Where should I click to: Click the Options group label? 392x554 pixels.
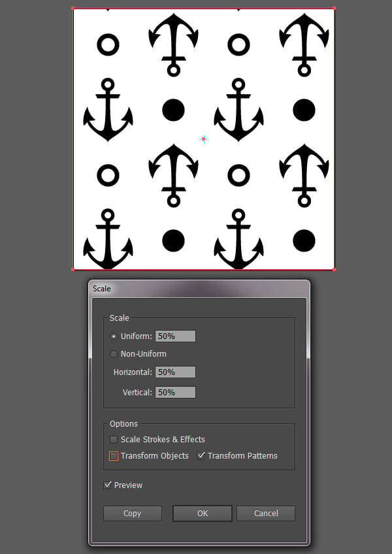coord(123,424)
